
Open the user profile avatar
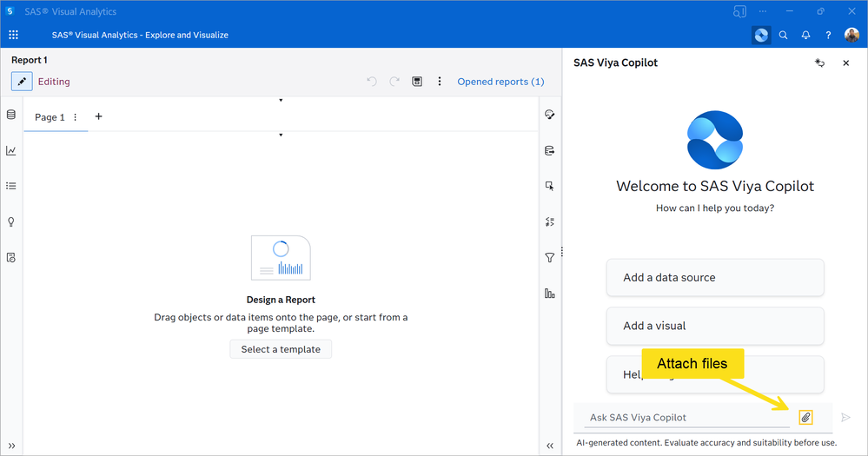click(851, 35)
